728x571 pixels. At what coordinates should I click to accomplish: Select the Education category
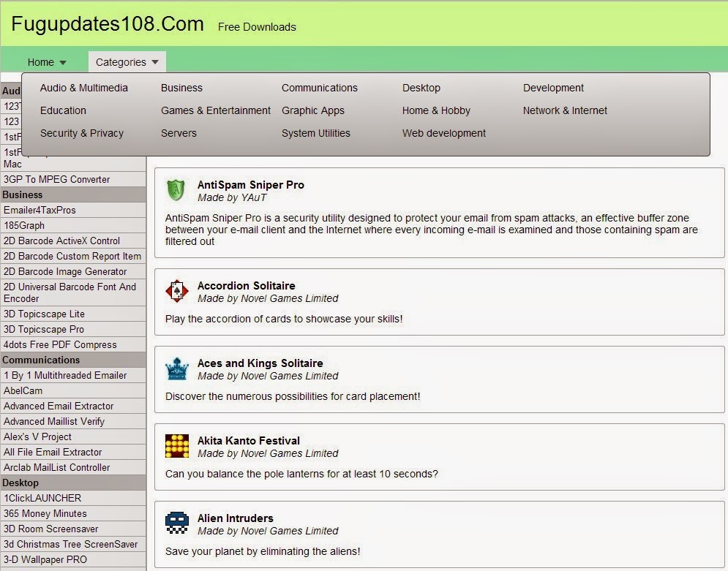point(63,110)
